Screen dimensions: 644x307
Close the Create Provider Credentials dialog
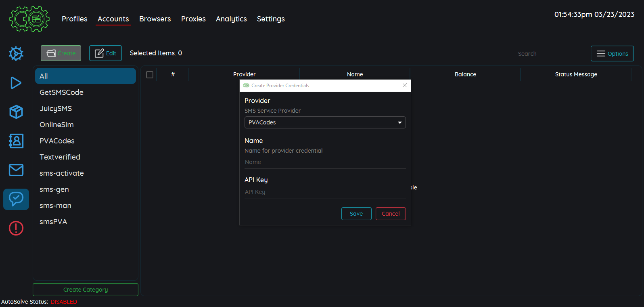405,85
